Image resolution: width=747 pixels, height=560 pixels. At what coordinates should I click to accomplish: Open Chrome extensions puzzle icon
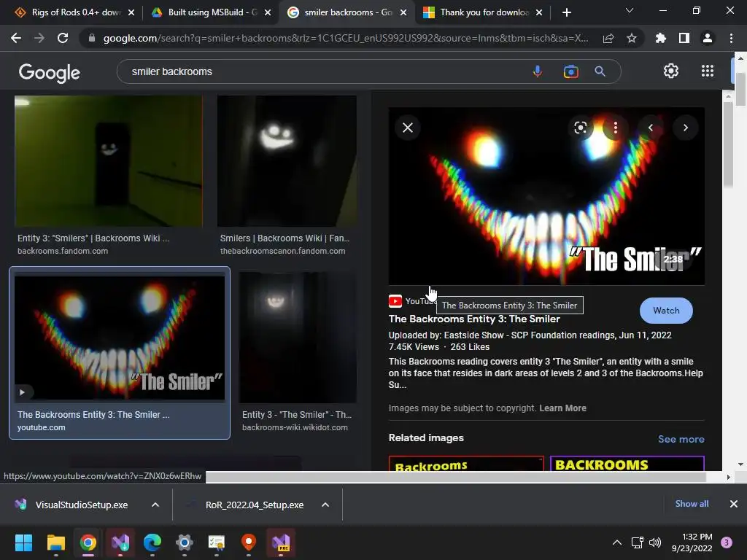point(661,38)
